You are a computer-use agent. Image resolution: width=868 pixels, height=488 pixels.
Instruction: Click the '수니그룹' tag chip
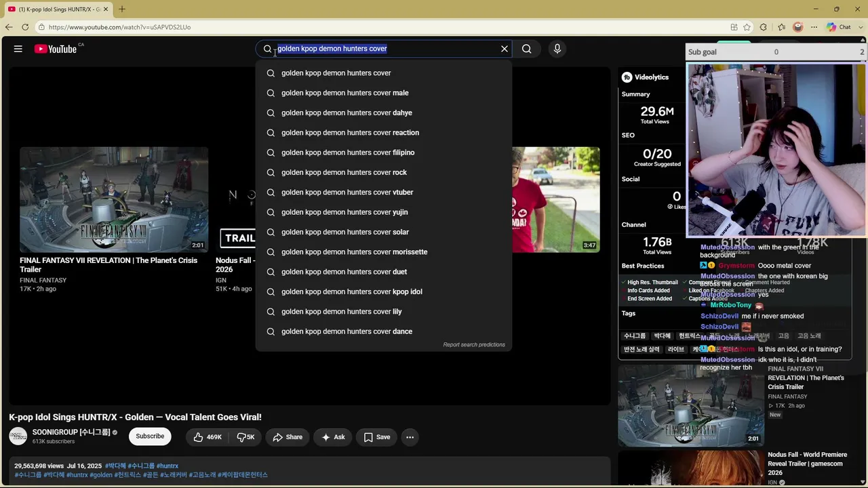[635, 335]
